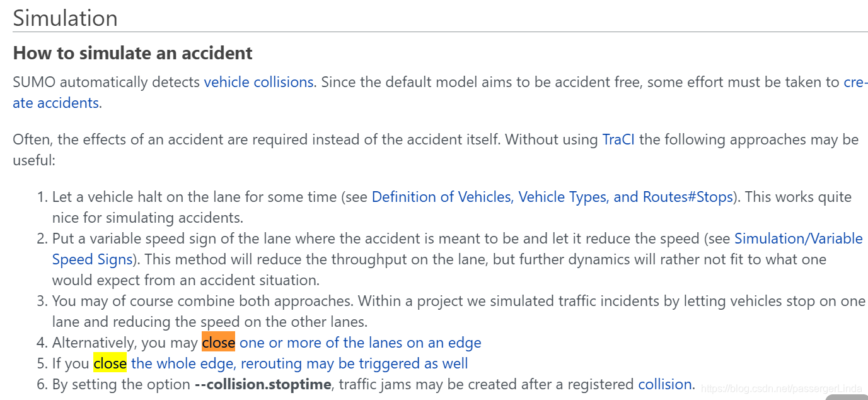Click the gray button in bottom-right corner
Image resolution: width=868 pixels, height=400 pixels.
pyautogui.click(x=847, y=397)
